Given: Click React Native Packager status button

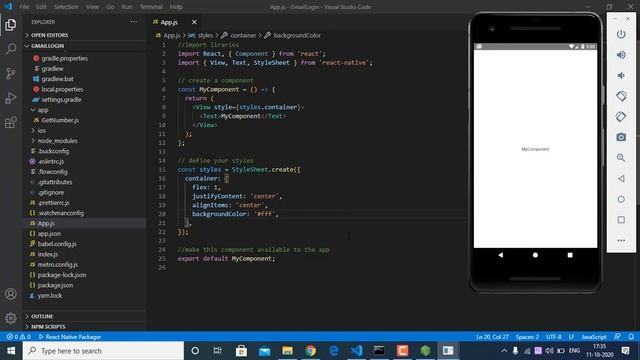Looking at the screenshot, I should (x=70, y=337).
